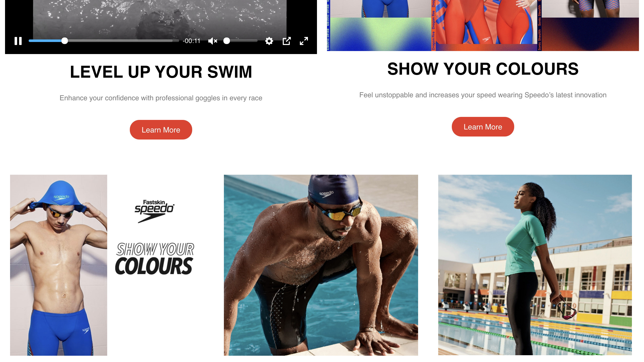Open the swimmer in blue cap image
Screen dimensions: 644x362
pyautogui.click(x=59, y=265)
